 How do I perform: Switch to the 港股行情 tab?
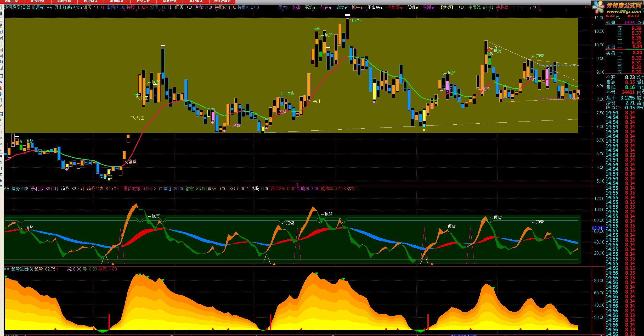pyautogui.click(x=64, y=1)
